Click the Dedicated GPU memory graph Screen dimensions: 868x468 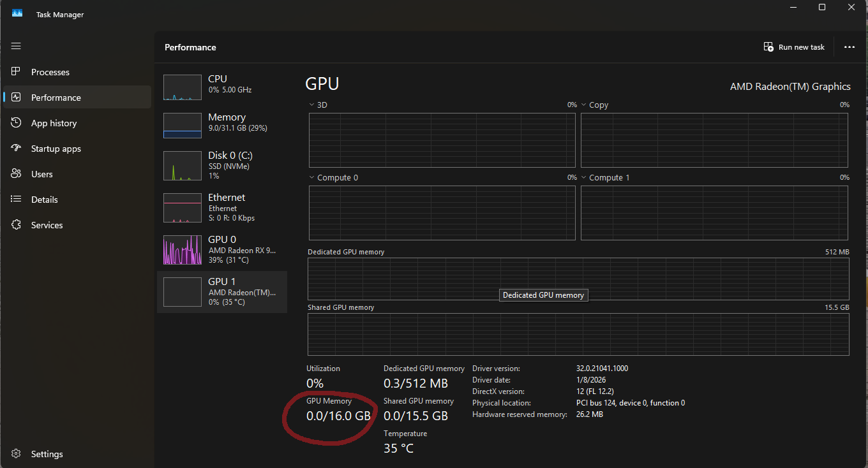[578, 279]
